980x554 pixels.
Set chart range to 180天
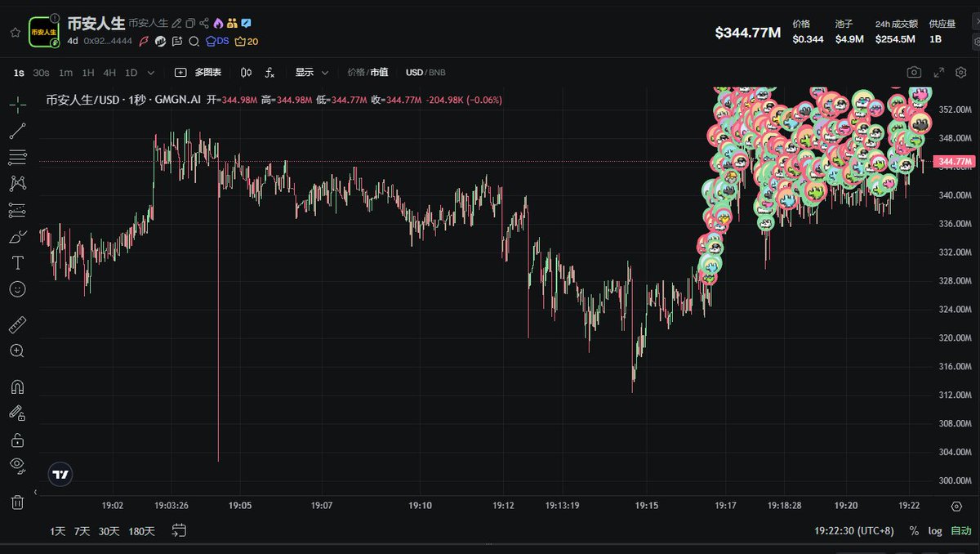141,531
